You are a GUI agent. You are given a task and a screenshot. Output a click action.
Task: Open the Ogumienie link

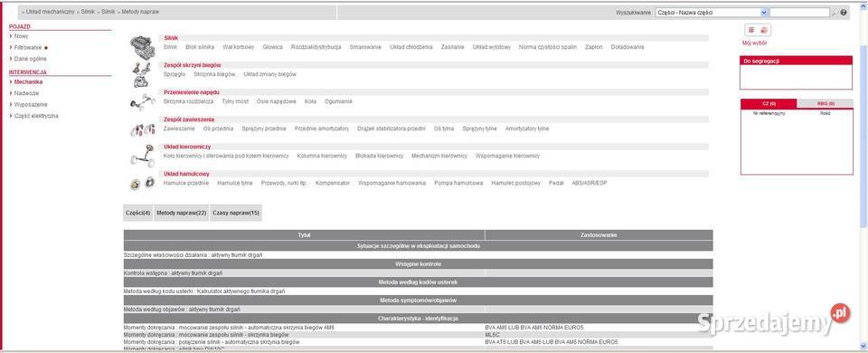(x=338, y=101)
